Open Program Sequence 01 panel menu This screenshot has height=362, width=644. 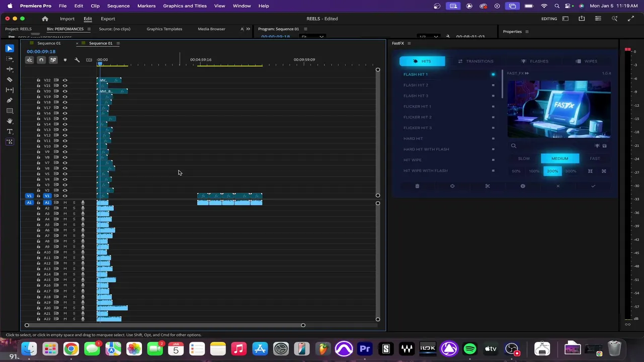pos(305,29)
